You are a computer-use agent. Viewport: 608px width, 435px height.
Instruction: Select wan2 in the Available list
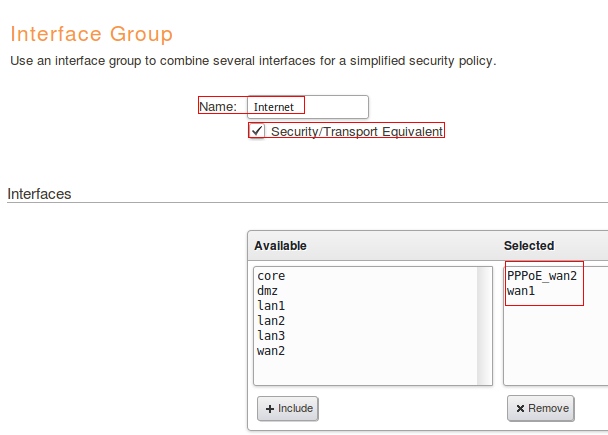click(271, 350)
